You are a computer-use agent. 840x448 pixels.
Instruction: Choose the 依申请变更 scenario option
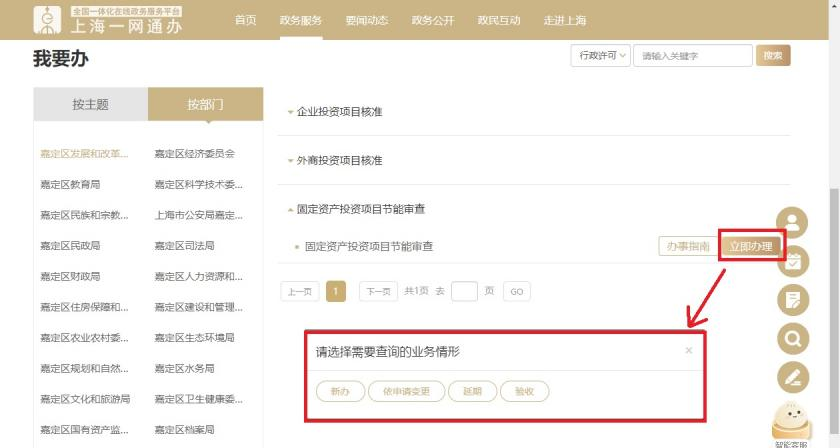[406, 392]
